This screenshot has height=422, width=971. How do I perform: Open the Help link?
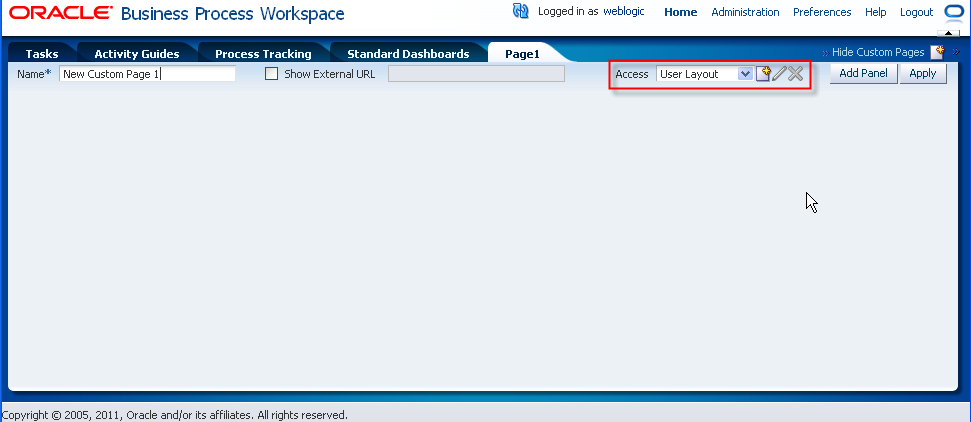(x=876, y=12)
